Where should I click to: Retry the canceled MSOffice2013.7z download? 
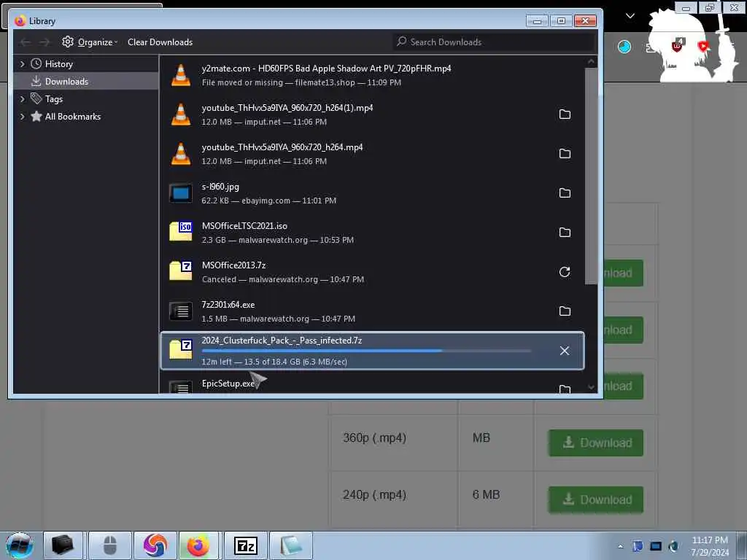[565, 272]
